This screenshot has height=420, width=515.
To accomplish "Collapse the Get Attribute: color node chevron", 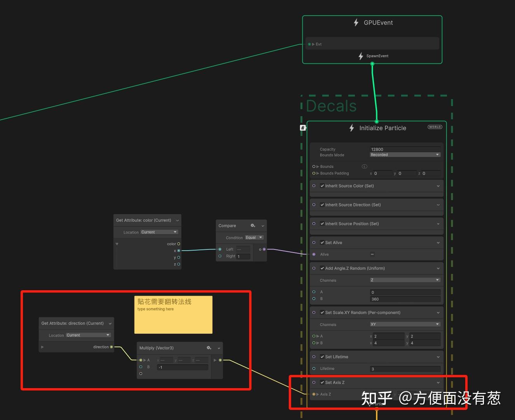I will (x=178, y=220).
